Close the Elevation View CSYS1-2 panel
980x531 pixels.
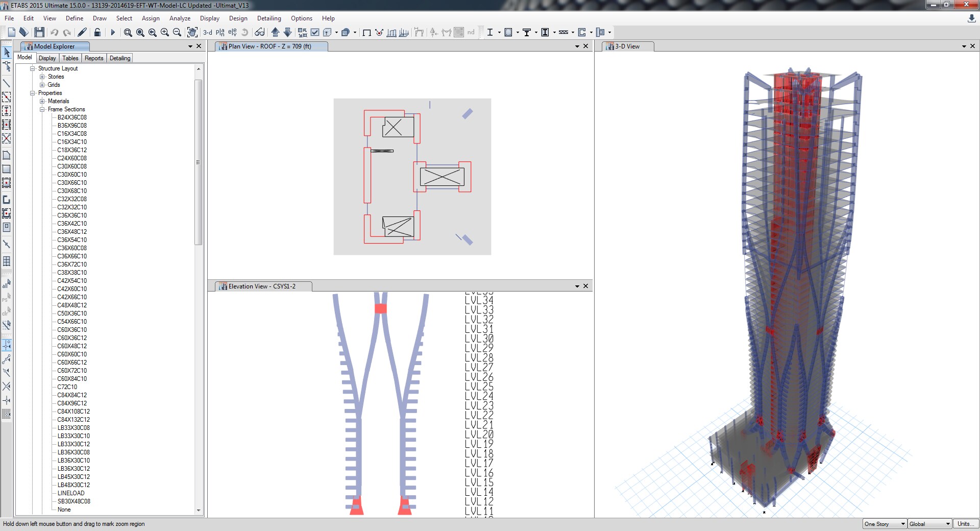[585, 286]
